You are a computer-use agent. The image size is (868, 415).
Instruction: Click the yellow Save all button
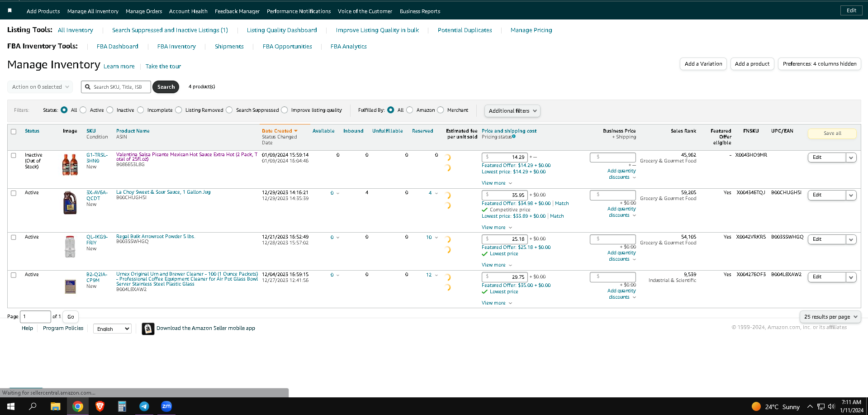[x=832, y=134]
